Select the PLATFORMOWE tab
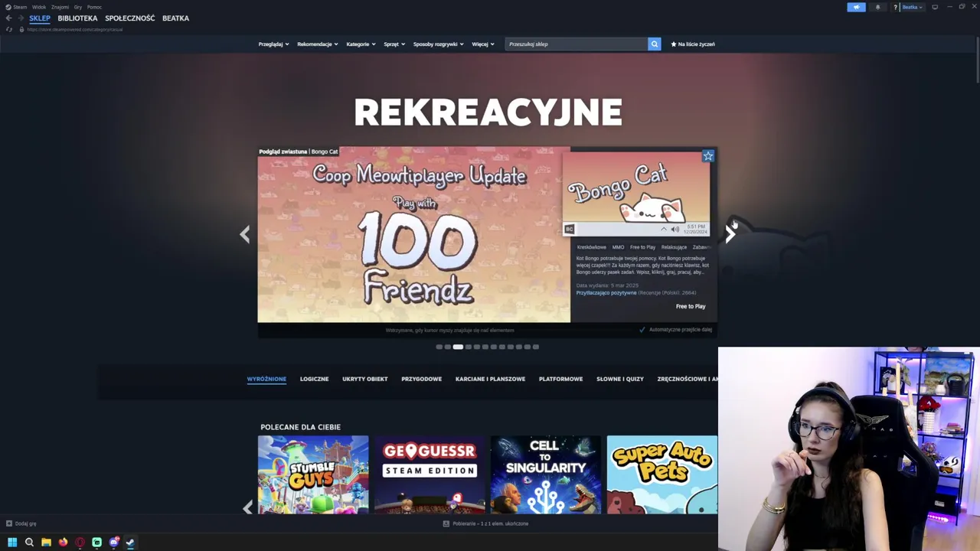980x551 pixels. pos(560,379)
